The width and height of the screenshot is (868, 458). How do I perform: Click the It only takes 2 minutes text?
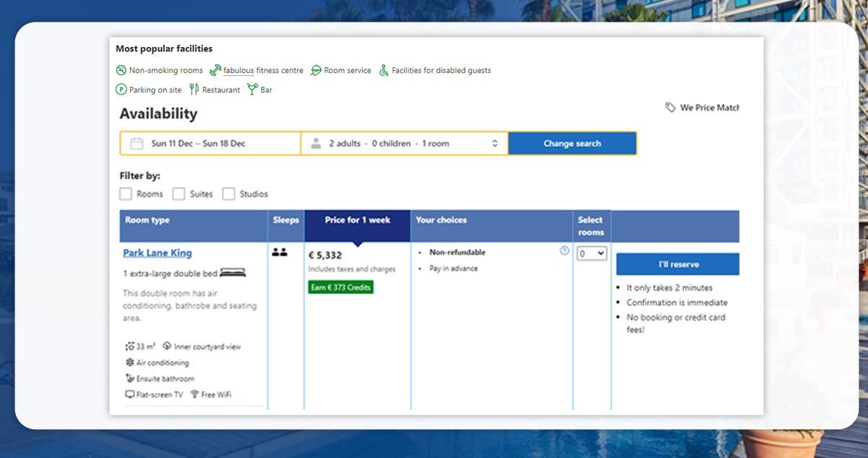pyautogui.click(x=669, y=288)
